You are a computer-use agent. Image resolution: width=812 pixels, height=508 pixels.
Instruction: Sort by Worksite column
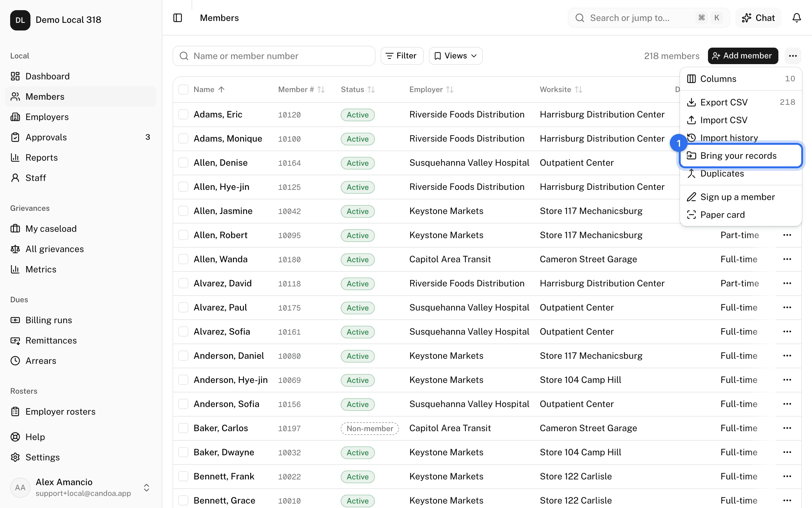(561, 89)
